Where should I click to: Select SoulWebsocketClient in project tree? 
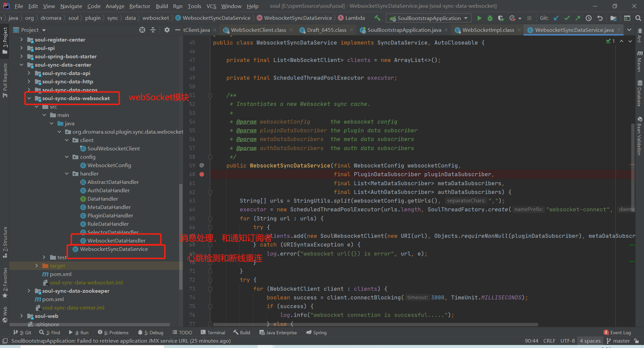(113, 149)
